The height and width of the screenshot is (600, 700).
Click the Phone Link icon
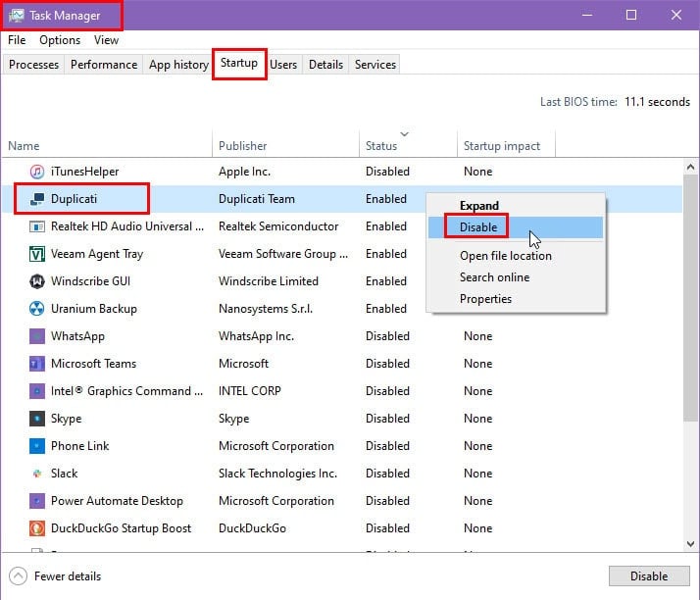click(36, 446)
